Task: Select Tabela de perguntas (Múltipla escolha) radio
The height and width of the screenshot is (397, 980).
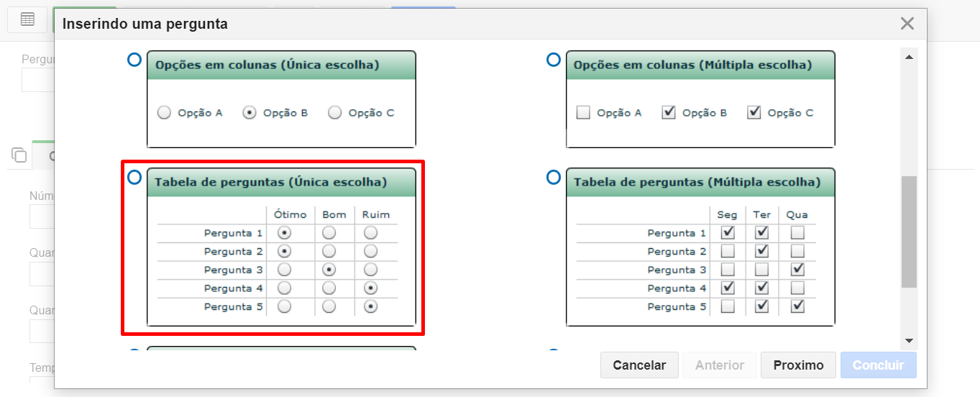Action: [x=554, y=177]
